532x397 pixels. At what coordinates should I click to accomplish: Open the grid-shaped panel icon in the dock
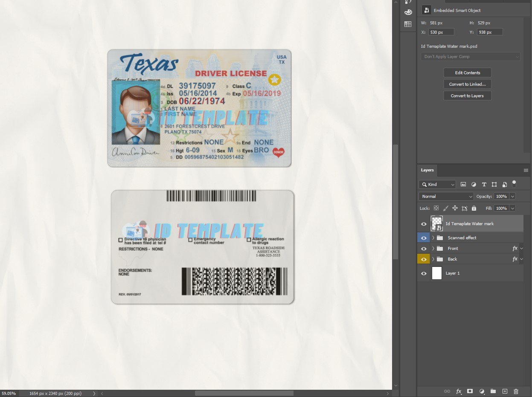click(408, 24)
